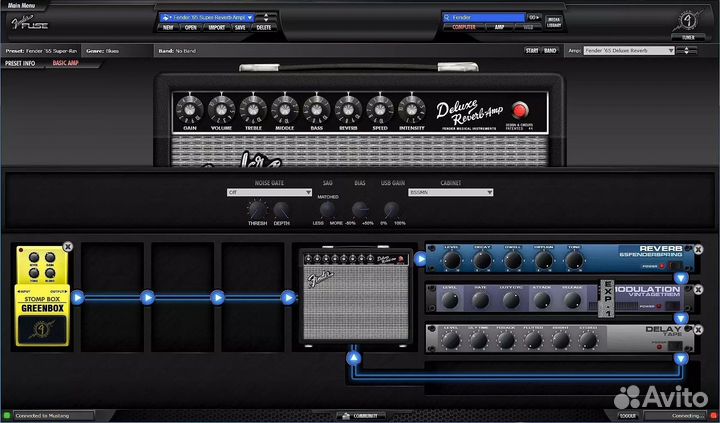Switch to the AMP source tab

(500, 28)
